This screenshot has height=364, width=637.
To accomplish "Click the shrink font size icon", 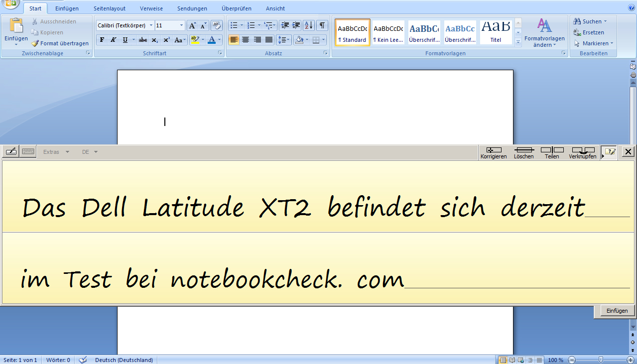I will tap(203, 25).
